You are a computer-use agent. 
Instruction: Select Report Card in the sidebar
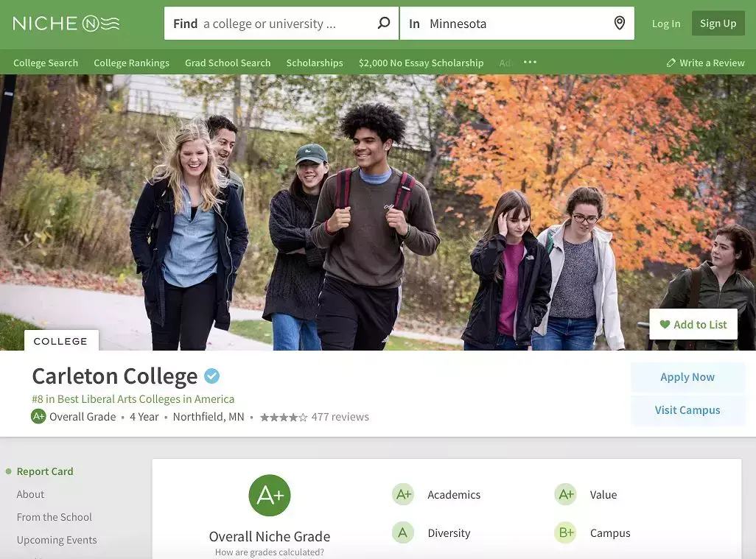45,471
